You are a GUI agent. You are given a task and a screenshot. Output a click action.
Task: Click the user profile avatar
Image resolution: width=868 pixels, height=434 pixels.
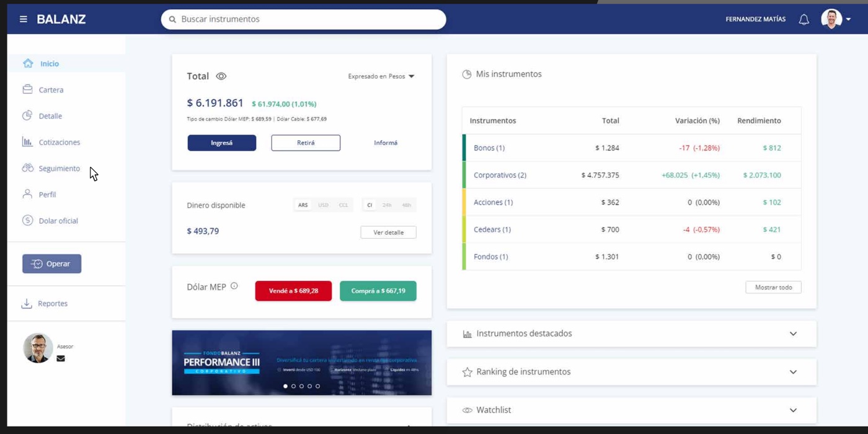coord(831,19)
